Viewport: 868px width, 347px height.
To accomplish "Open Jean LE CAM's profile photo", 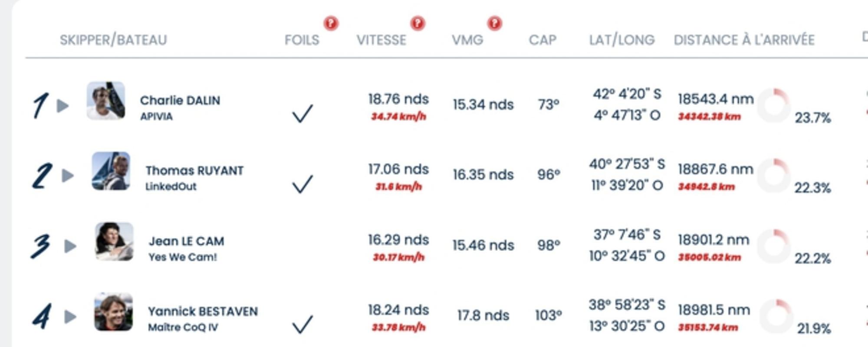I will point(114,242).
